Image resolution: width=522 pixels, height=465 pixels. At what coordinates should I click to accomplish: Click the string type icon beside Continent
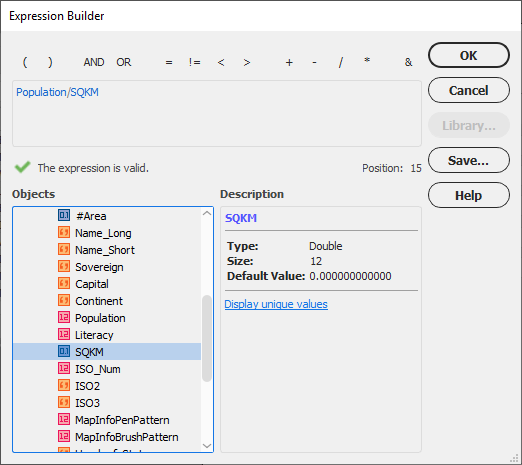[64, 300]
